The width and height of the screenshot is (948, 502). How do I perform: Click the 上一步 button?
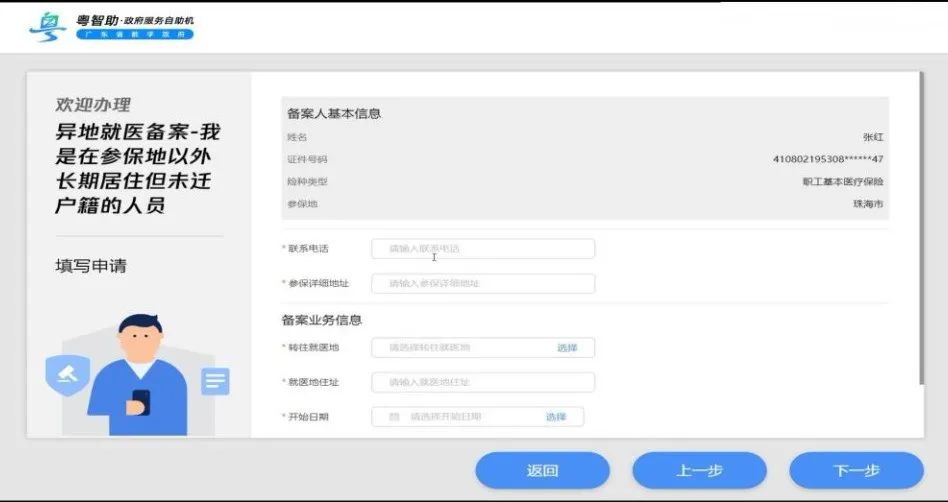700,471
